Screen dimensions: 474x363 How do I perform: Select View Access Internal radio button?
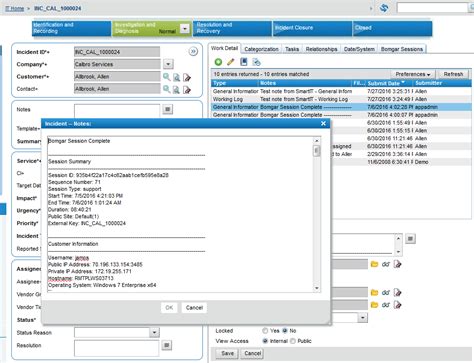[x=265, y=341]
